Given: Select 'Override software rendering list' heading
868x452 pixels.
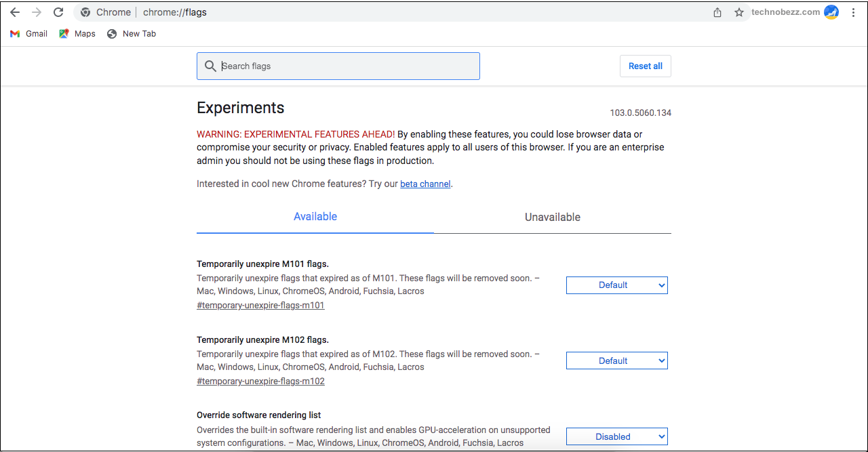Looking at the screenshot, I should 259,415.
